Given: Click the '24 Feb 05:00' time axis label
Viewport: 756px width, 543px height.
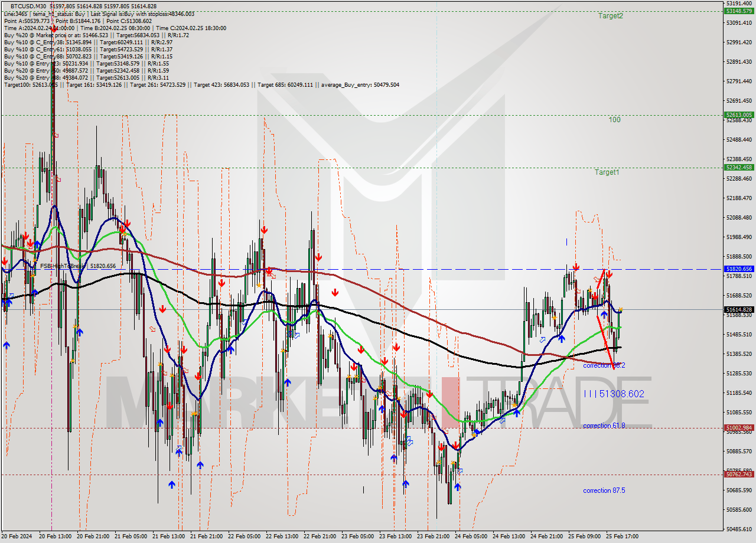Looking at the screenshot, I should [471, 537].
